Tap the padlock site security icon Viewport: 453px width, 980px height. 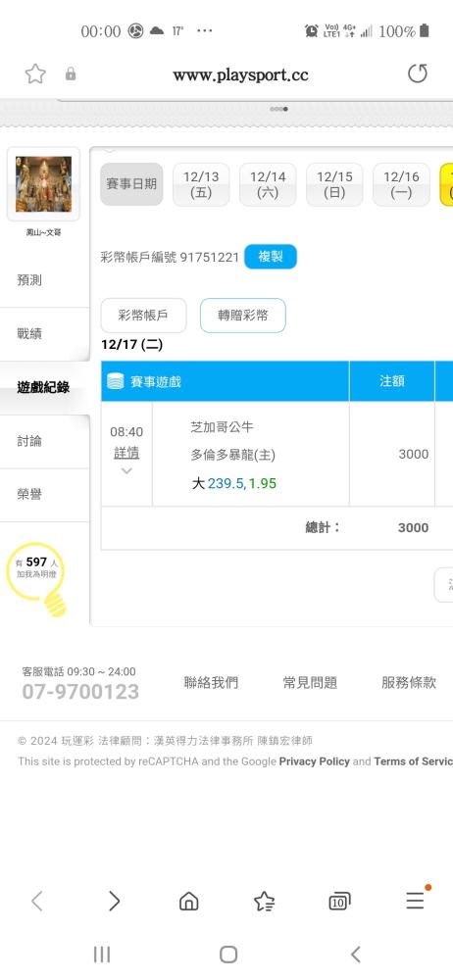coord(71,74)
